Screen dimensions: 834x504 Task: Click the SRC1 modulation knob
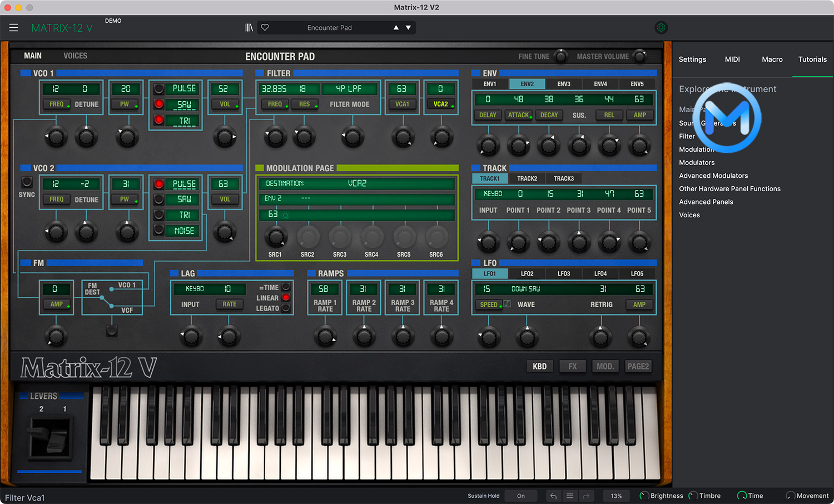275,237
